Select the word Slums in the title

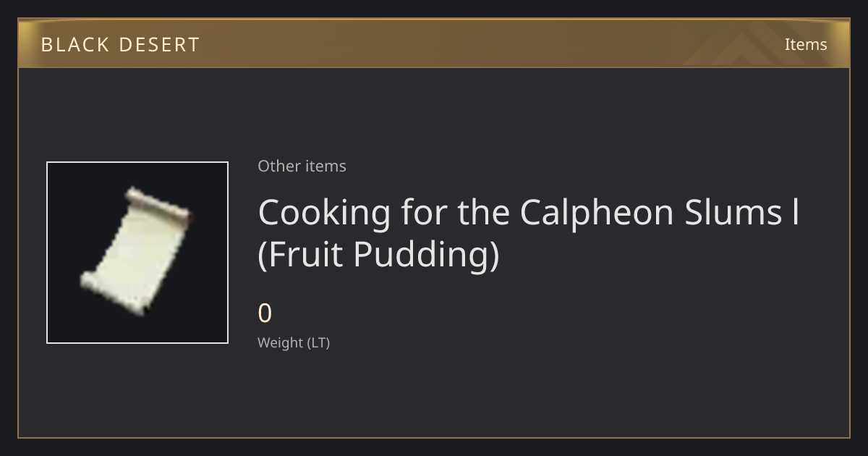coord(746,212)
